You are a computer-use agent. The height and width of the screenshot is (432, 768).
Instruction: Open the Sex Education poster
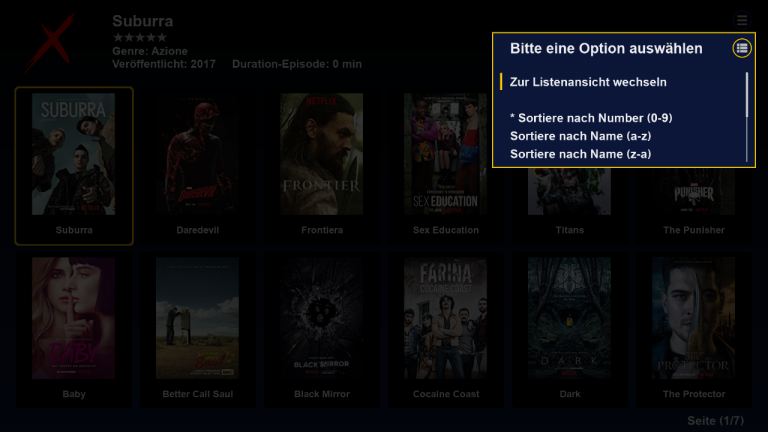[445, 154]
